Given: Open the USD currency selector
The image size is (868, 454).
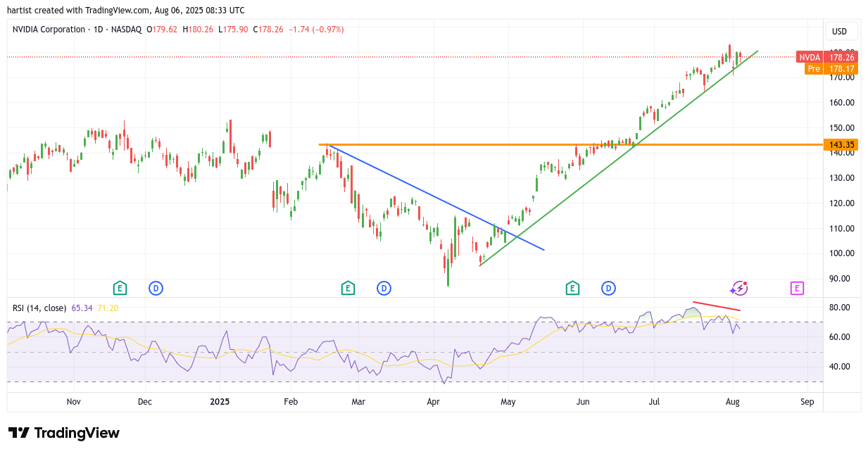Looking at the screenshot, I should coord(840,31).
